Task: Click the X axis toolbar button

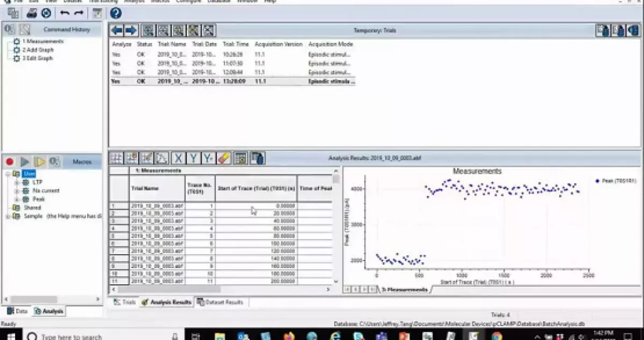Action: (x=178, y=158)
